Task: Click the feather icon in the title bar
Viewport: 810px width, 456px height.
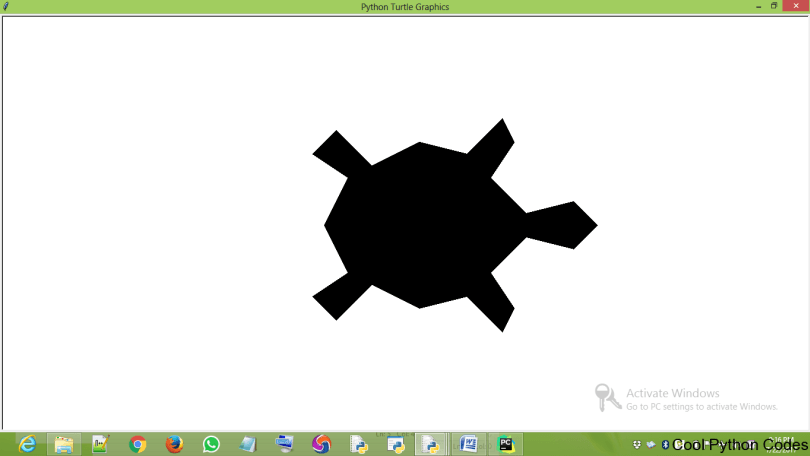Action: (7, 7)
